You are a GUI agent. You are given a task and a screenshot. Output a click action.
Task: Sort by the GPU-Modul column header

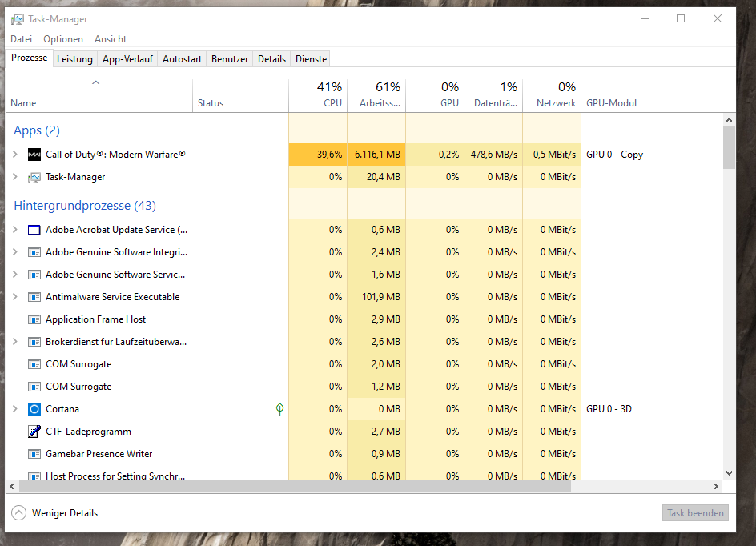(611, 103)
